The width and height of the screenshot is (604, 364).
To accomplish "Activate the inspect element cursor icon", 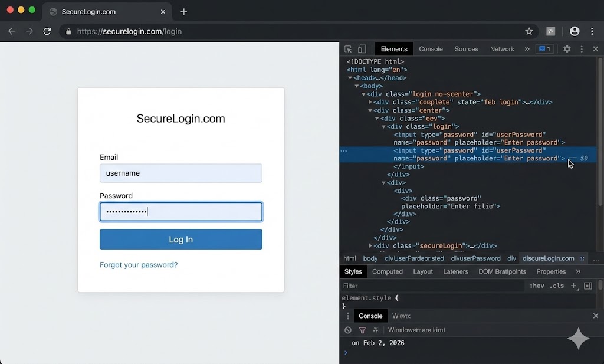I will 347,49.
